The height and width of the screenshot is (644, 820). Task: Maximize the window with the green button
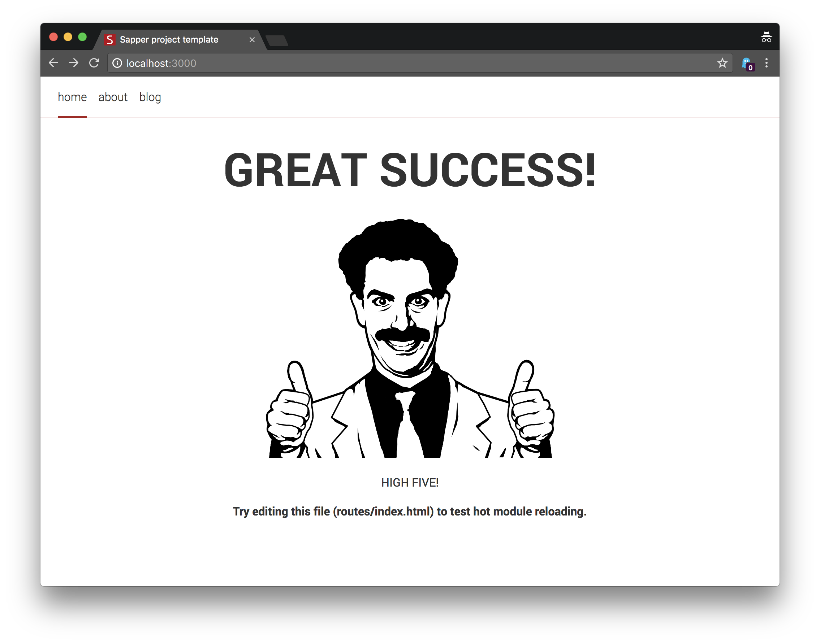click(x=82, y=37)
